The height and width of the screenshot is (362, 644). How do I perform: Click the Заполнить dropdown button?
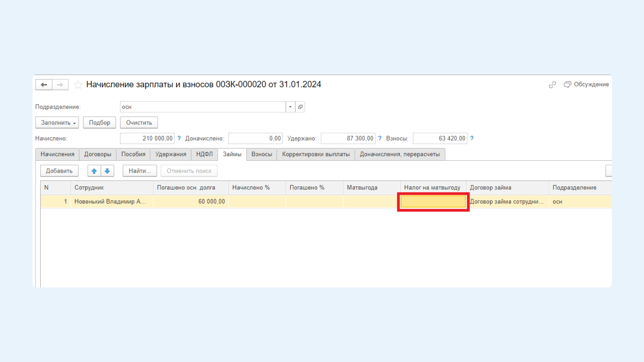coord(57,122)
